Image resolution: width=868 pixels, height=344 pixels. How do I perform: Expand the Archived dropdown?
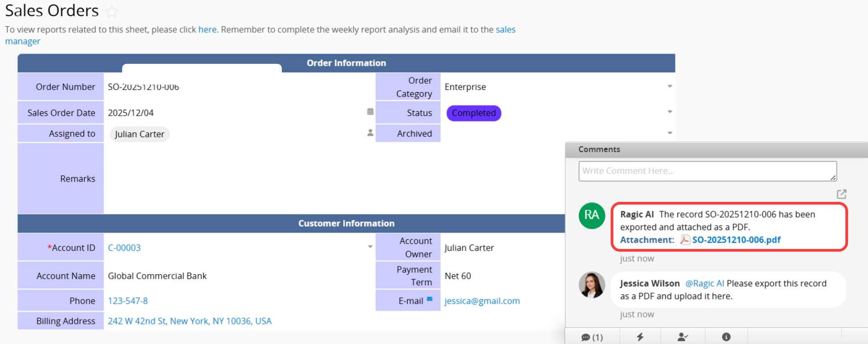(669, 133)
